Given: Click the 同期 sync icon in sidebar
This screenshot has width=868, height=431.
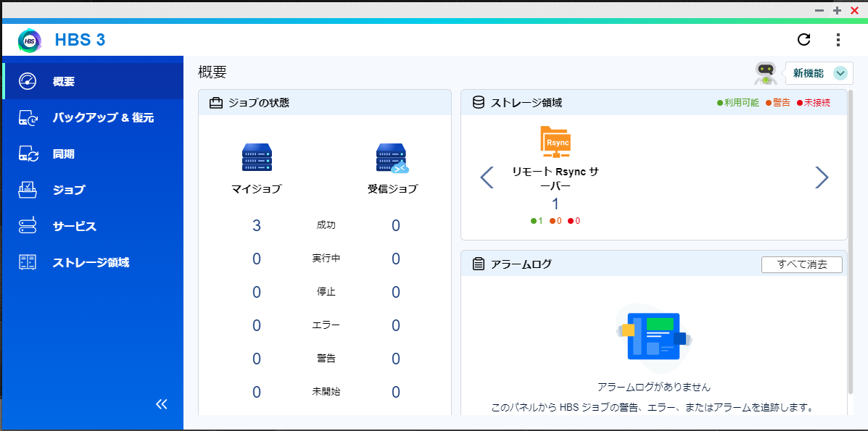Looking at the screenshot, I should (28, 154).
